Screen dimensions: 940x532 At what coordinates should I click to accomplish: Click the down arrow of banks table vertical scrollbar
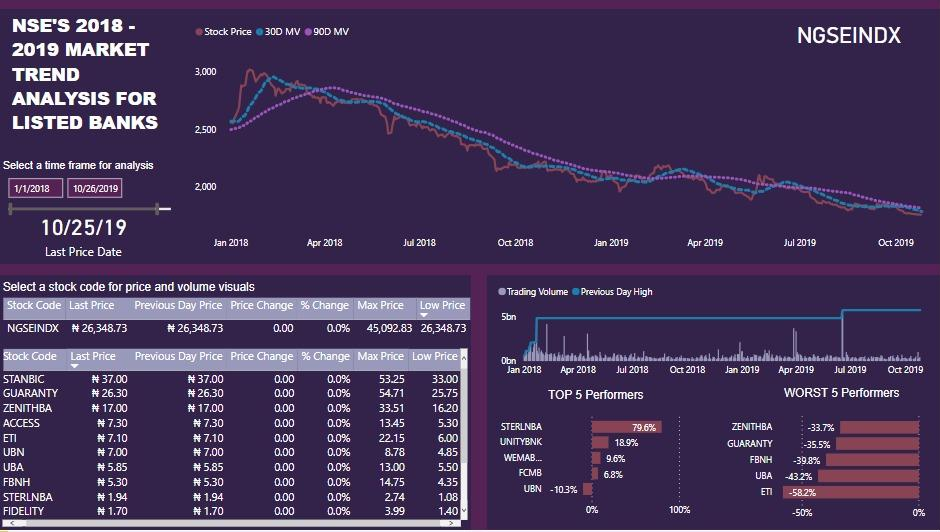pyautogui.click(x=463, y=511)
